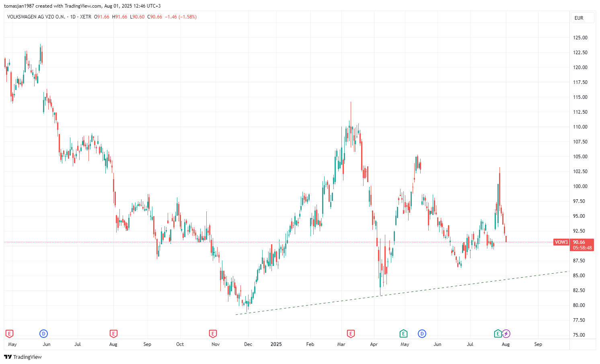Click the open value O91.66 in legend
The height and width of the screenshot is (364, 600).
(102, 17)
